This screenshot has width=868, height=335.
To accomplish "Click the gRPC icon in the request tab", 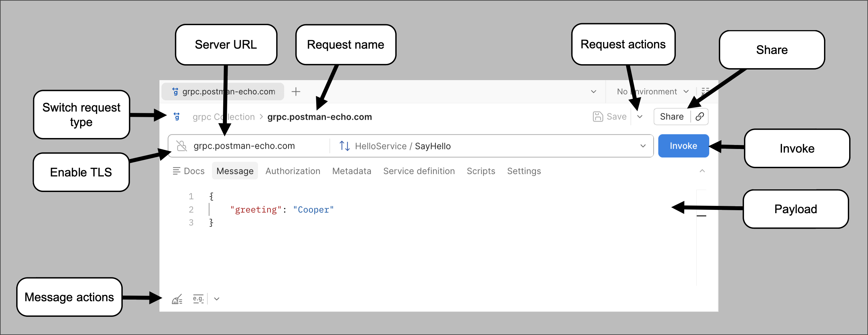I will click(x=175, y=91).
